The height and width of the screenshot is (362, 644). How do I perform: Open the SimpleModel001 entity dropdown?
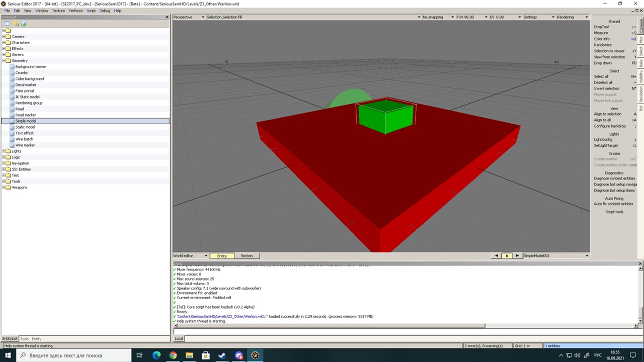556,256
